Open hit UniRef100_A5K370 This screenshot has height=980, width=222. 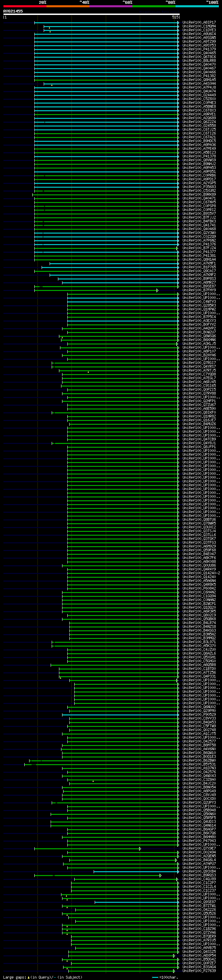(199, 646)
